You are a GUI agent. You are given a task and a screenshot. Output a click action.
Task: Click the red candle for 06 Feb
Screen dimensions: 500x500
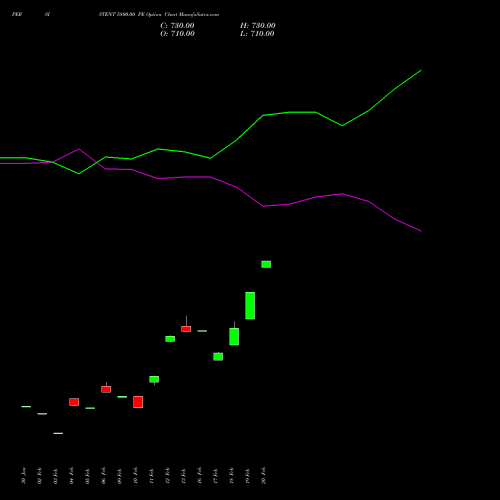(106, 389)
